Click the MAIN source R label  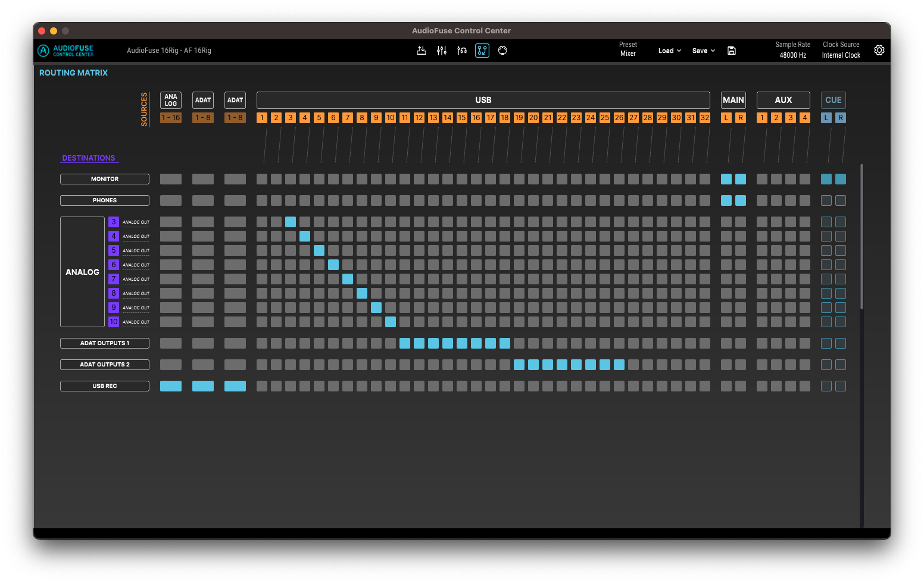[x=741, y=118]
